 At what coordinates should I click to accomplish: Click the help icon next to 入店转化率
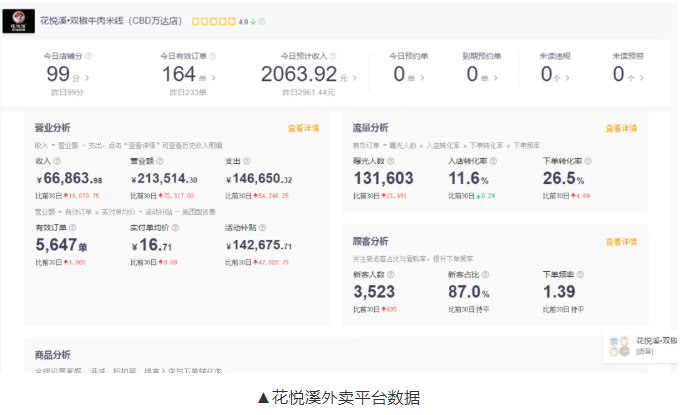pyautogui.click(x=493, y=160)
